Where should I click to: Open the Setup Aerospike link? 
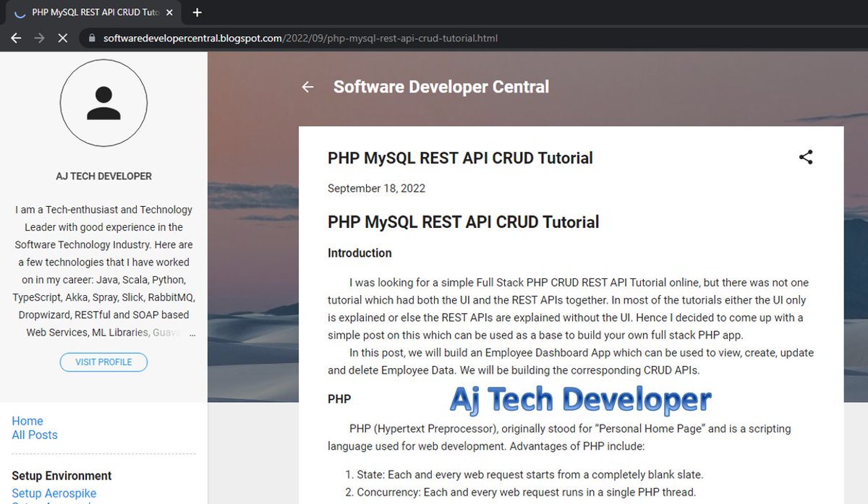coord(54,492)
